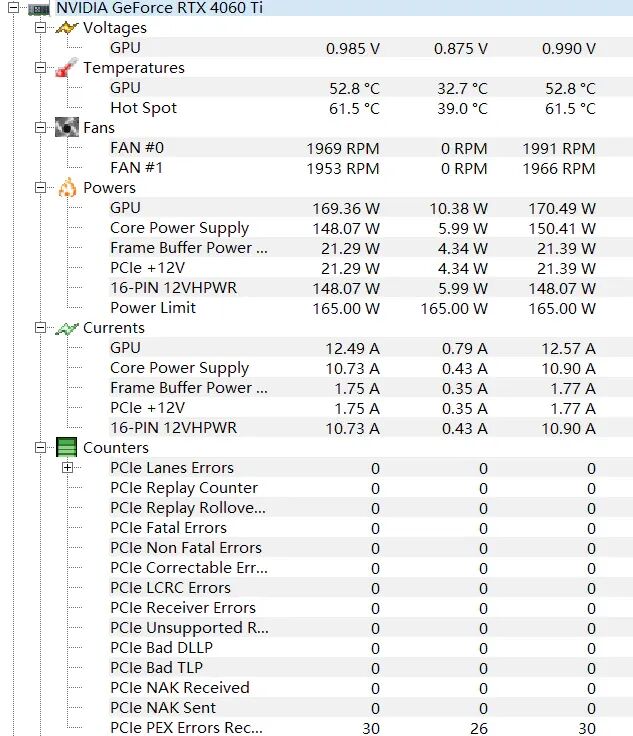Collapse the Temperatures section

click(x=40, y=68)
